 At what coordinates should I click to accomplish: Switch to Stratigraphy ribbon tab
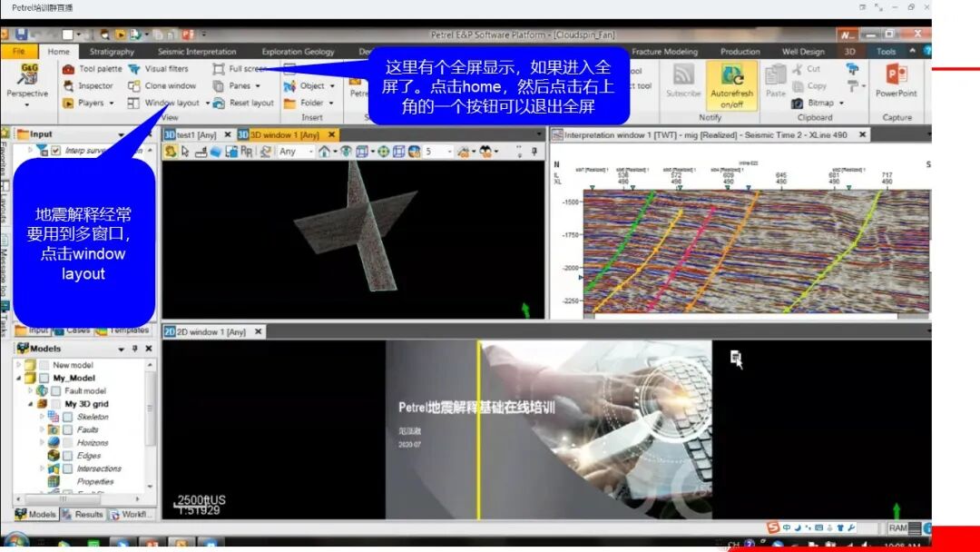tap(112, 51)
